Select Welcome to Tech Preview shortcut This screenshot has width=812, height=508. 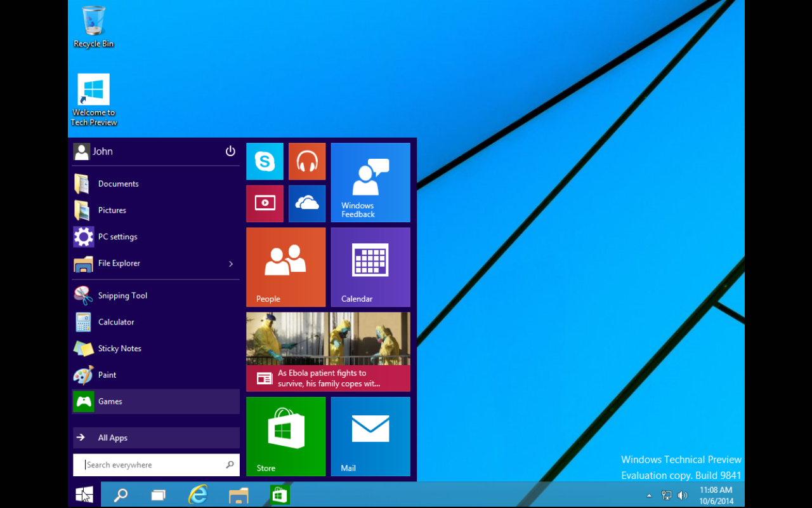tap(94, 100)
